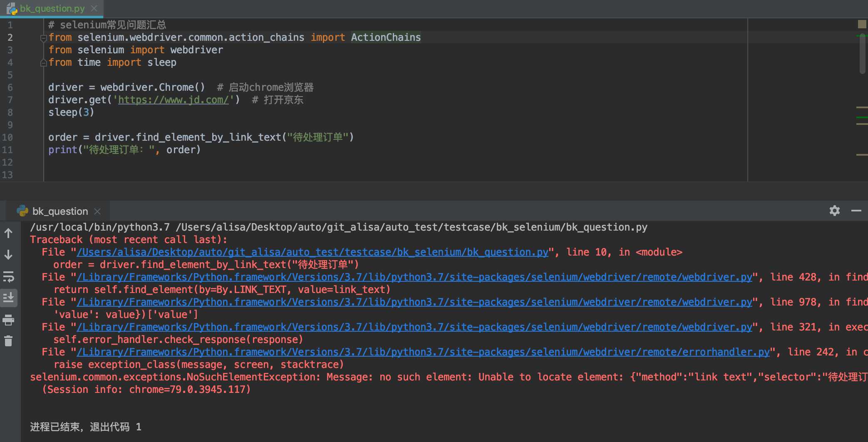This screenshot has width=868, height=442.
Task: Click the '进程已结束，退出代码 1' line
Action: tap(86, 427)
